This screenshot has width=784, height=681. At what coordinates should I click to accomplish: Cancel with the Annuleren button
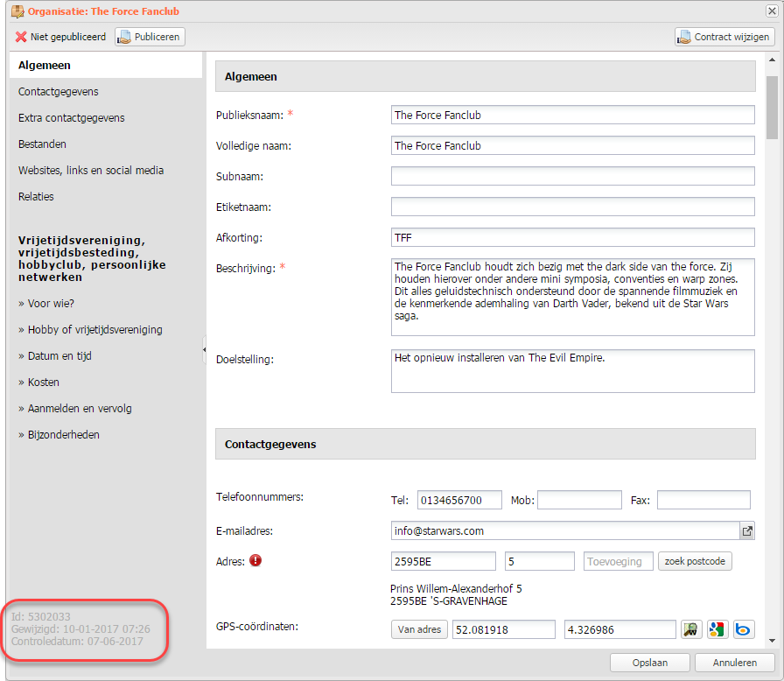pos(734,663)
